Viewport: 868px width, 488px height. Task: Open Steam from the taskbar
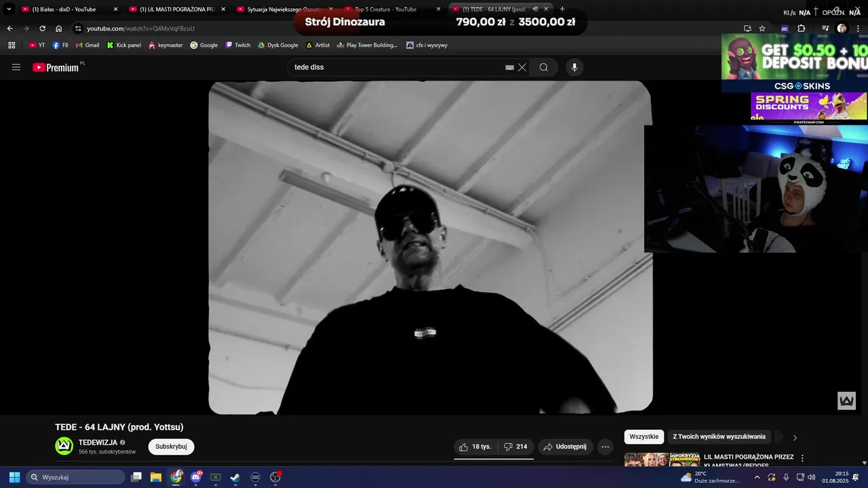[235, 477]
